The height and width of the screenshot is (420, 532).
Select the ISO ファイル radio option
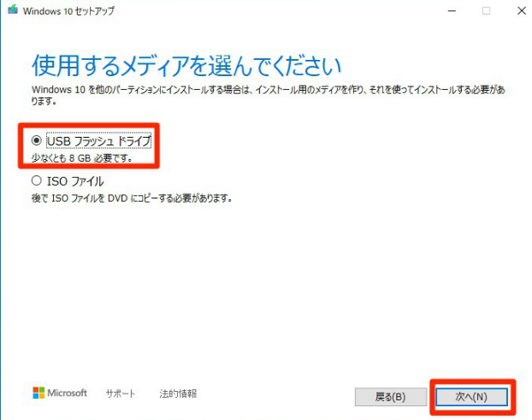[36, 180]
